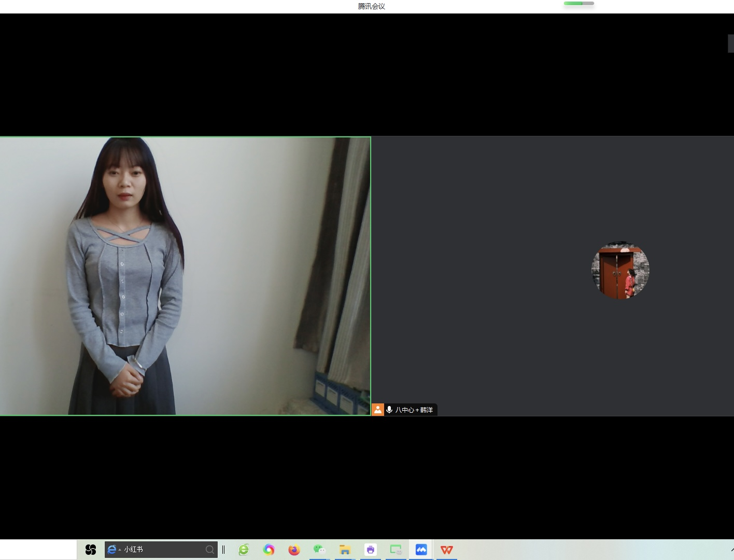
Task: Click the 小红书 taskbar search field
Action: (x=161, y=550)
